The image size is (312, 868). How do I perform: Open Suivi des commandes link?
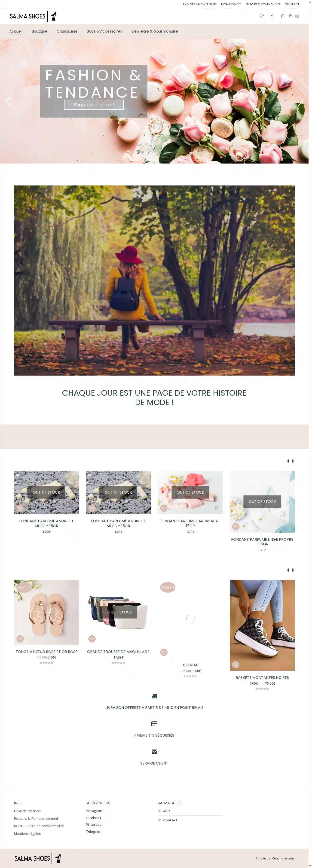coord(263,4)
